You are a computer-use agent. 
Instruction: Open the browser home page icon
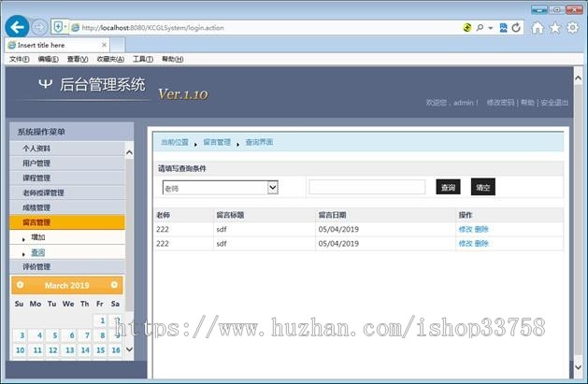(538, 28)
